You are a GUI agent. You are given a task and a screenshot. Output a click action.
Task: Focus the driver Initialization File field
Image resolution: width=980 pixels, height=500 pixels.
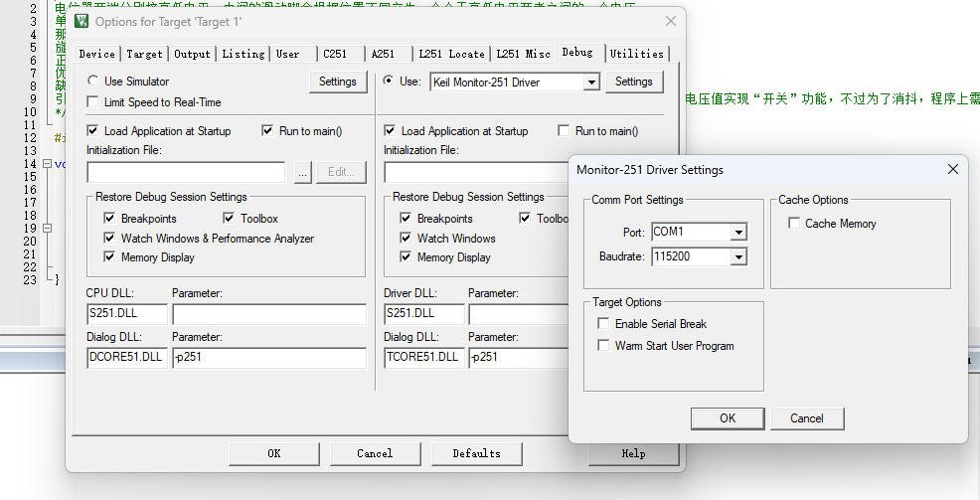point(476,173)
